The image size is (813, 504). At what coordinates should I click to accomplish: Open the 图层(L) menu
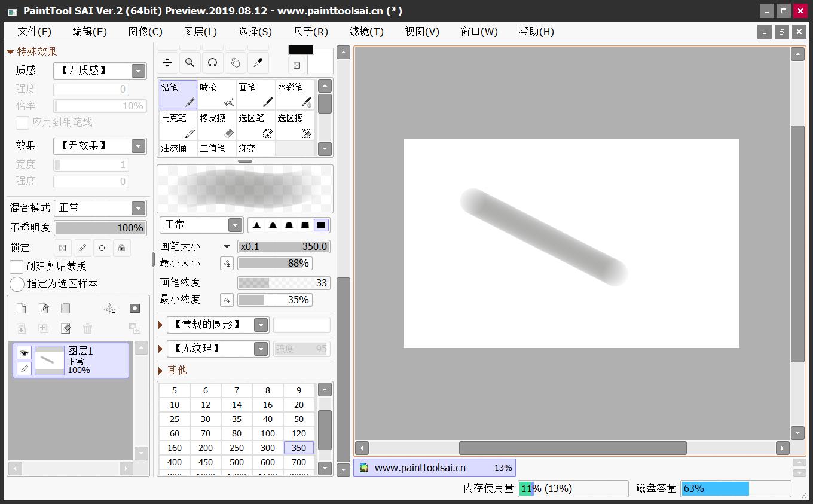point(200,32)
